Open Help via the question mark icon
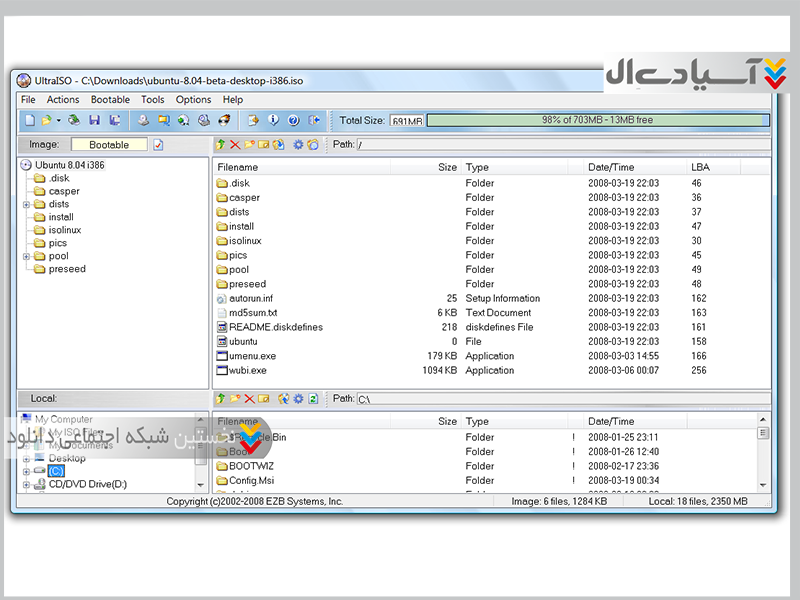800x600 pixels. tap(293, 120)
